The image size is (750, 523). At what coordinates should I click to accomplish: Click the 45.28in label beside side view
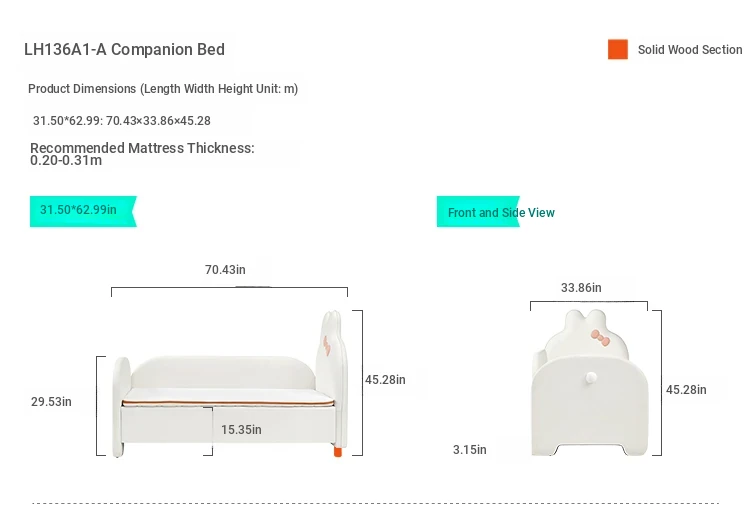tap(686, 389)
